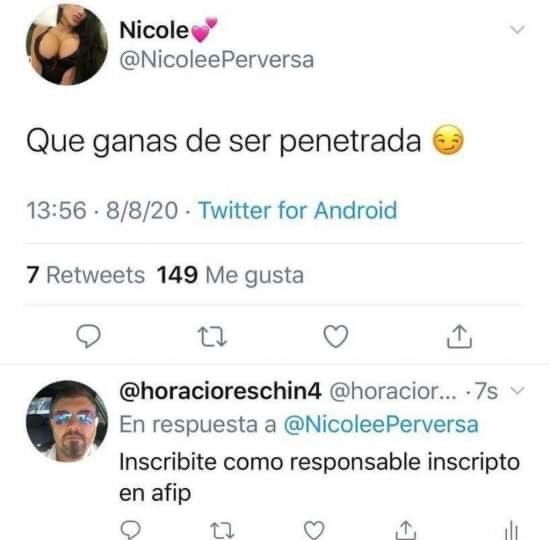Share Nicole's tweet via the upload icon
The image size is (550, 540).
tap(459, 336)
